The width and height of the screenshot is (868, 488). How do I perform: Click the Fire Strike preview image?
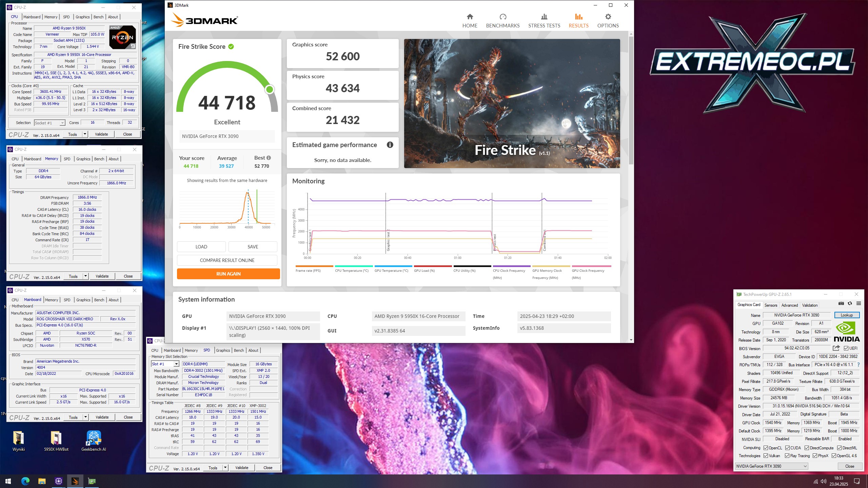[512, 103]
